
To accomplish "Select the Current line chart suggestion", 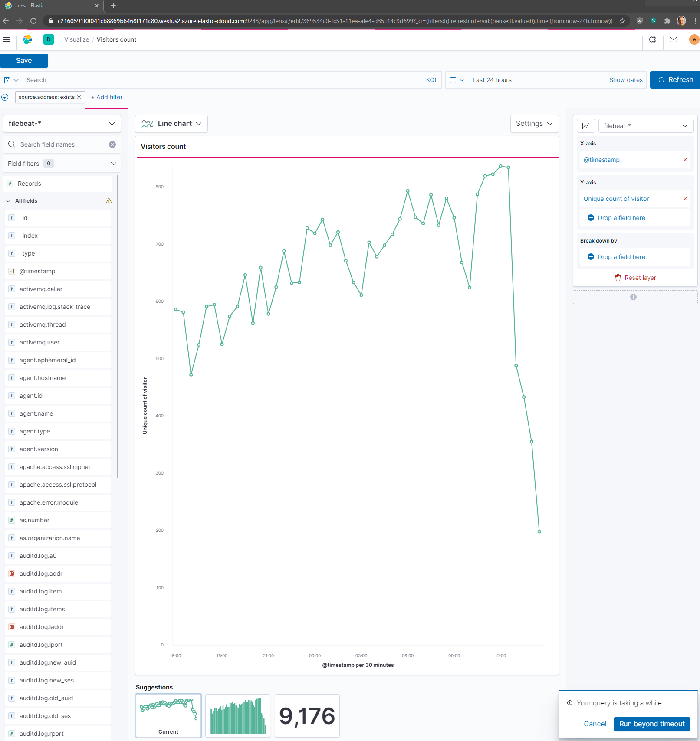I will (168, 716).
